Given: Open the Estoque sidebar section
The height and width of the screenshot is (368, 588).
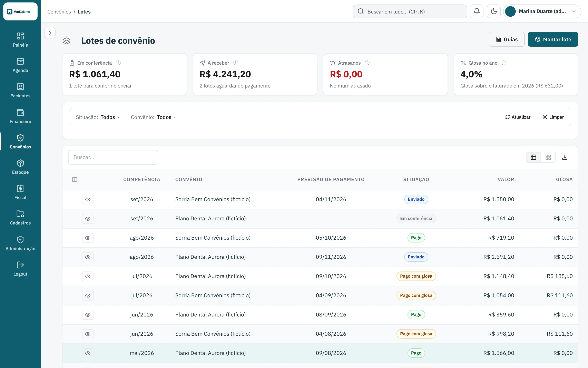Looking at the screenshot, I should click(20, 167).
